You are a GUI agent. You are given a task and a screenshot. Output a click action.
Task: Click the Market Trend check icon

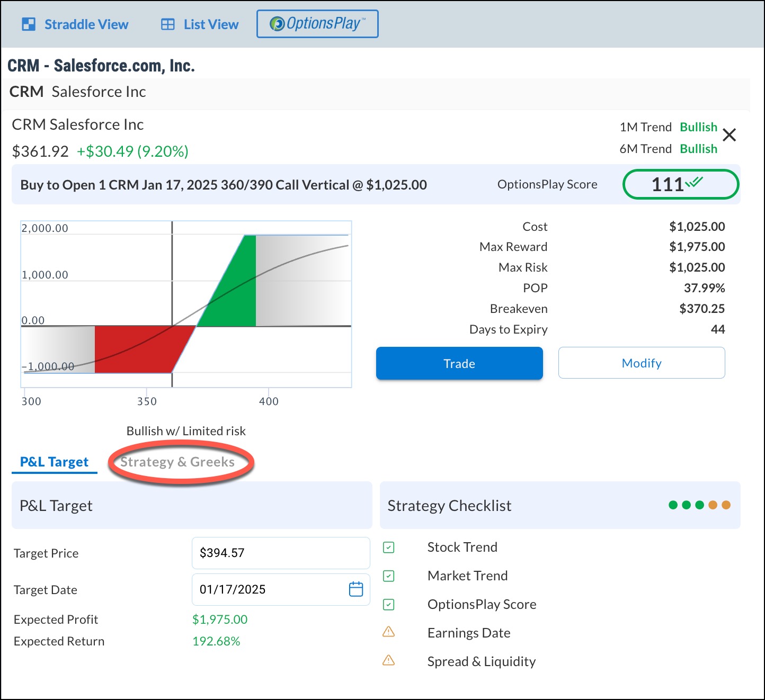point(389,576)
